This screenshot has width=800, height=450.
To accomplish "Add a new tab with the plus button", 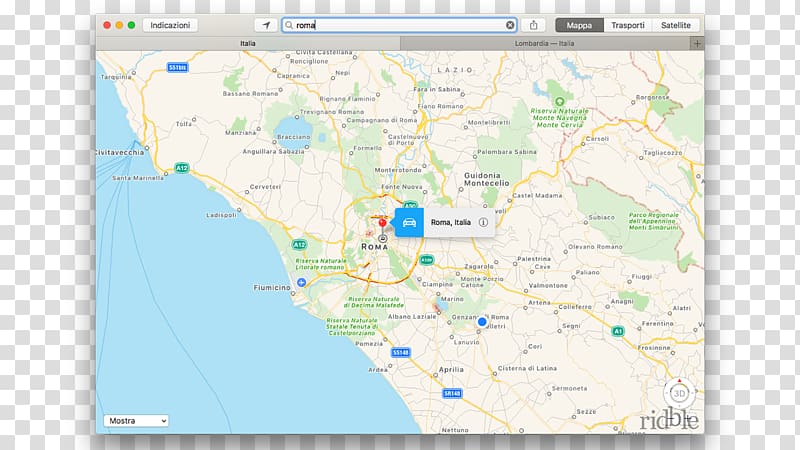I will pyautogui.click(x=697, y=43).
